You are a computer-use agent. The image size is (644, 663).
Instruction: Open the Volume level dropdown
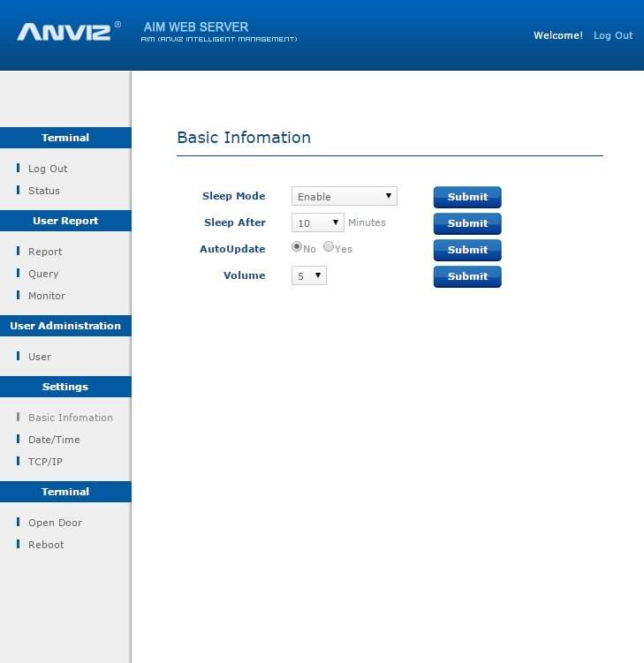point(308,275)
